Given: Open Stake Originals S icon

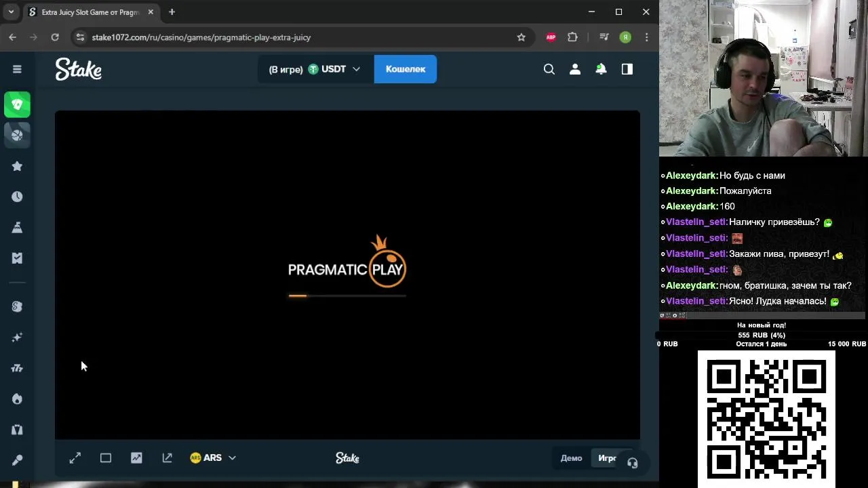Looking at the screenshot, I should (17, 306).
